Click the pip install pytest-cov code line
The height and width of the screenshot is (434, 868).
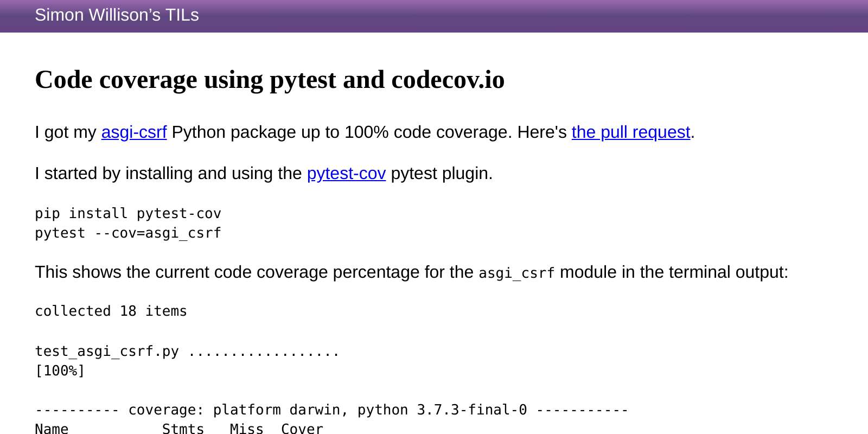pyautogui.click(x=128, y=213)
